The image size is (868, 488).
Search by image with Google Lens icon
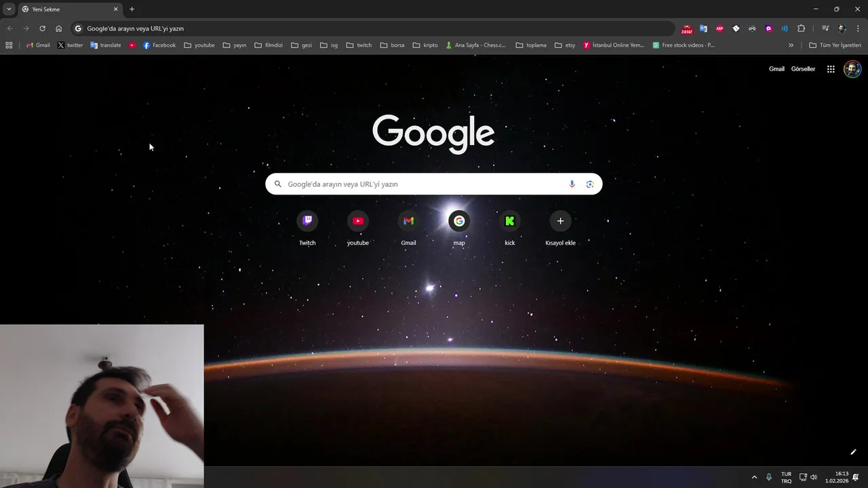tap(590, 184)
